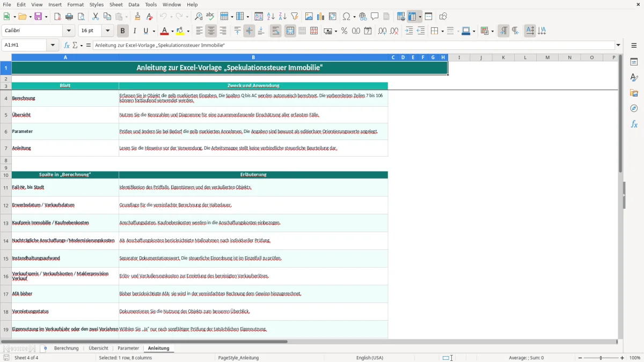Increase the cell indent

(409, 31)
